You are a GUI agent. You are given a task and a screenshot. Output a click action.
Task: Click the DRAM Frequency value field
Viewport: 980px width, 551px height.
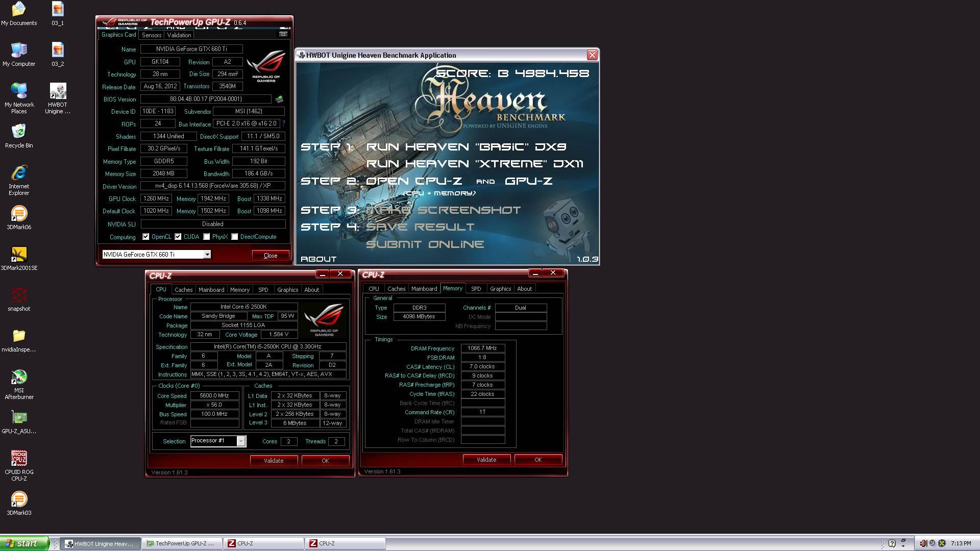click(x=482, y=348)
